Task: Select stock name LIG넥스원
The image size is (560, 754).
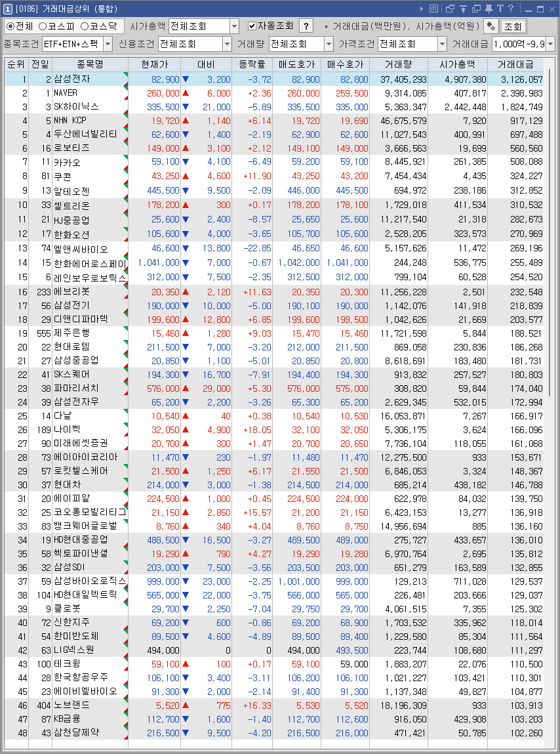Action: pos(74,650)
